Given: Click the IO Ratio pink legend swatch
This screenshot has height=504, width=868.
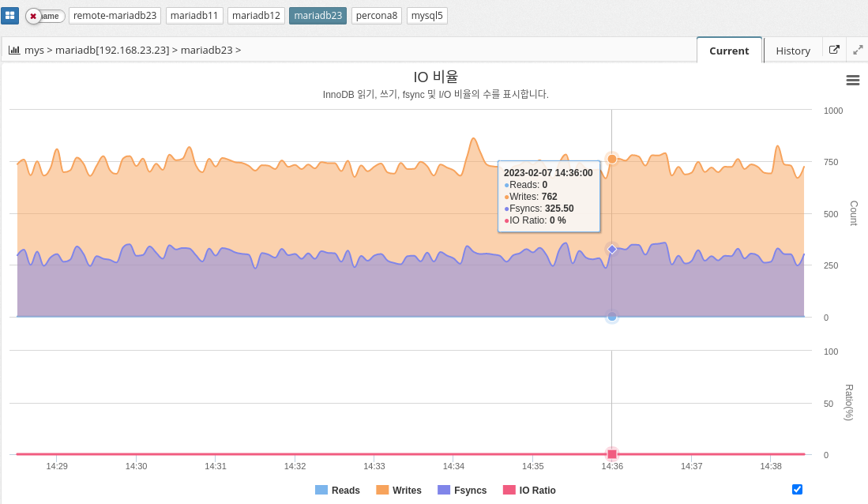Looking at the screenshot, I should coord(509,491).
